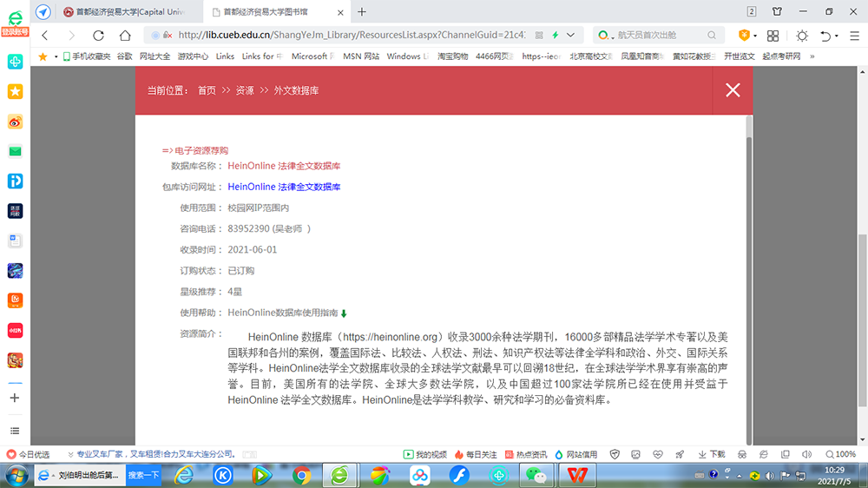Screen dimensions: 868x488
Task: Reload the page with the refresh icon
Action: [99, 35]
